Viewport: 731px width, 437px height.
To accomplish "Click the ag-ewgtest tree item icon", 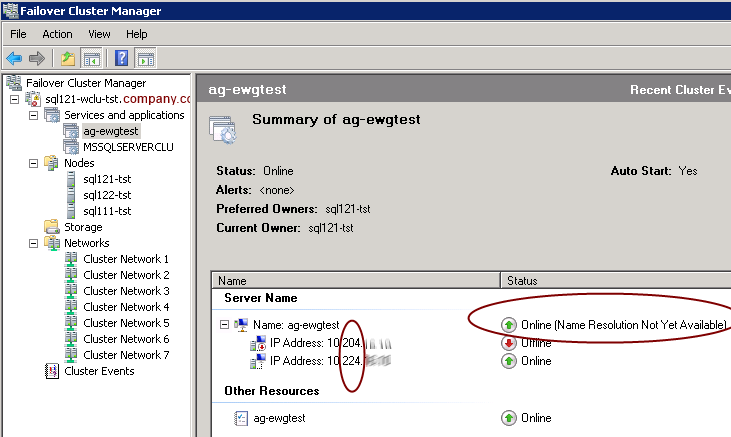I will coord(71,131).
